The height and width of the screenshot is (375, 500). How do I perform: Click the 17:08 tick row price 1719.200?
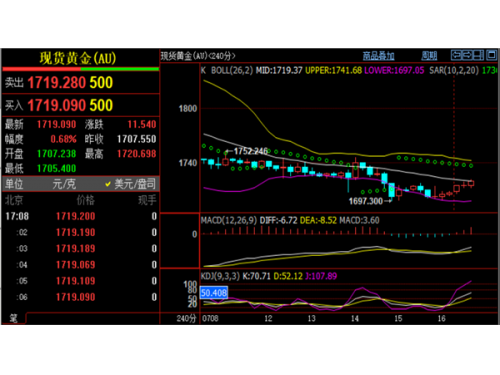click(x=76, y=216)
